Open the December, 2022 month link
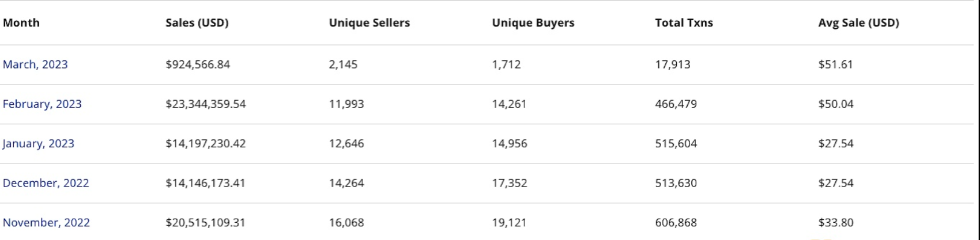The width and height of the screenshot is (980, 240). [46, 183]
